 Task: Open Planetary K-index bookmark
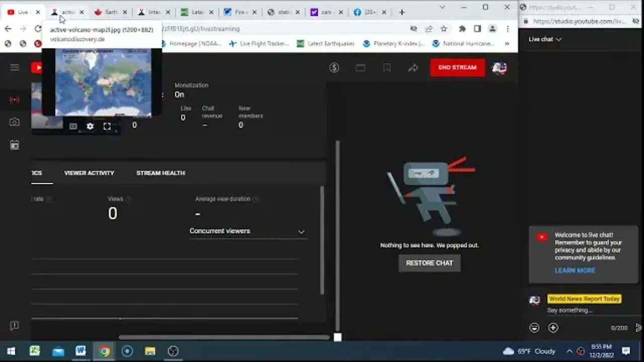(393, 44)
